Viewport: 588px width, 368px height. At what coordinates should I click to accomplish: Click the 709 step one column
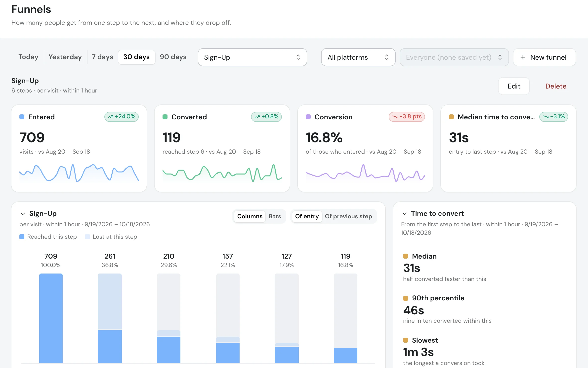click(x=51, y=318)
